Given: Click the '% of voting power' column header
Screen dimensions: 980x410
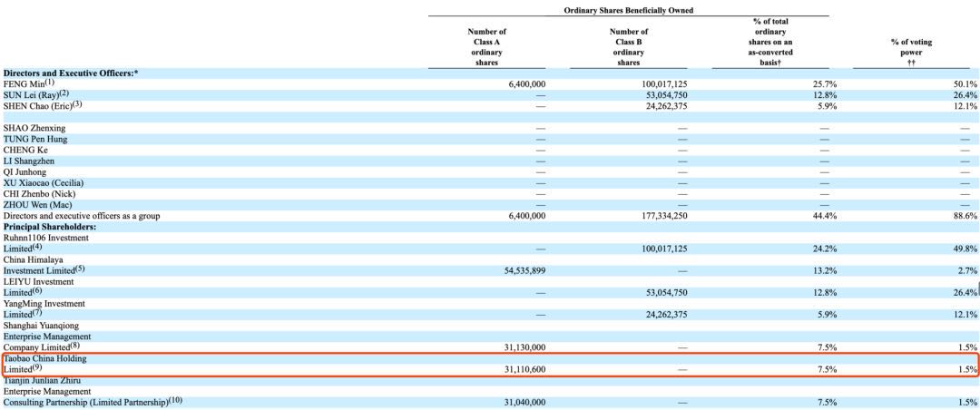Looking at the screenshot, I should coord(911,47).
